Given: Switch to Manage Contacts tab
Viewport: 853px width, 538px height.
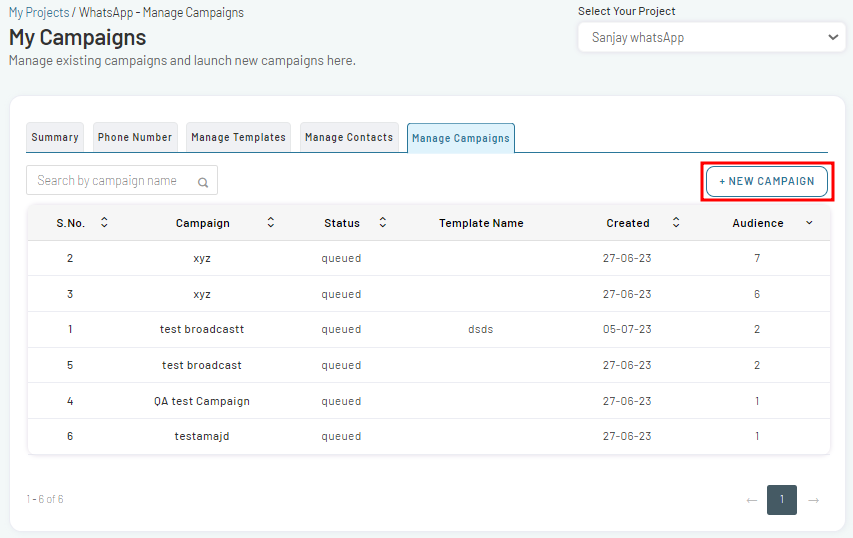Looking at the screenshot, I should [x=349, y=138].
